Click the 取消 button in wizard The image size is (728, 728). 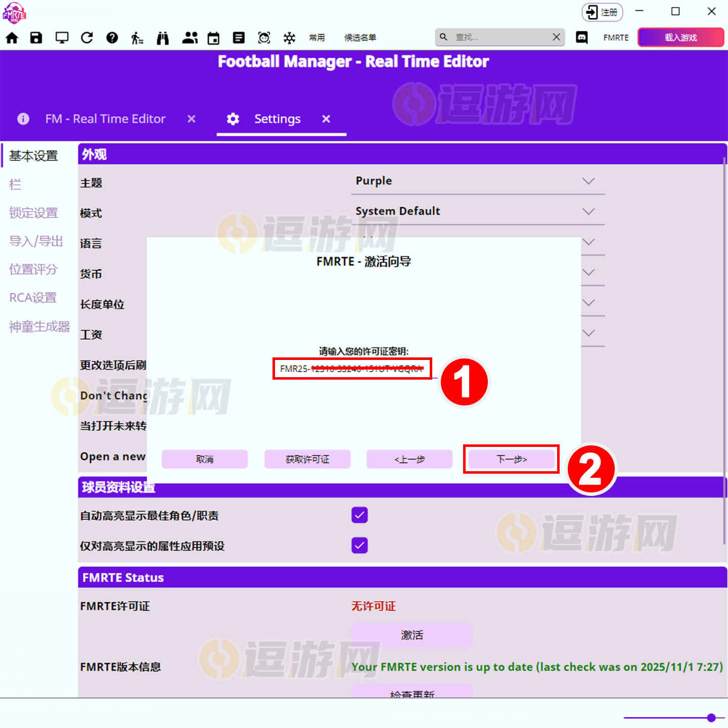tap(205, 459)
